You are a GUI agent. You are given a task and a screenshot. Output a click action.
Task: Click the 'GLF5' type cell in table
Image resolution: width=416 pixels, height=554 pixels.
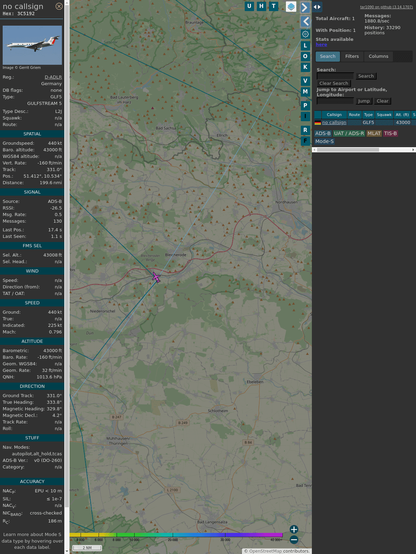[368, 122]
